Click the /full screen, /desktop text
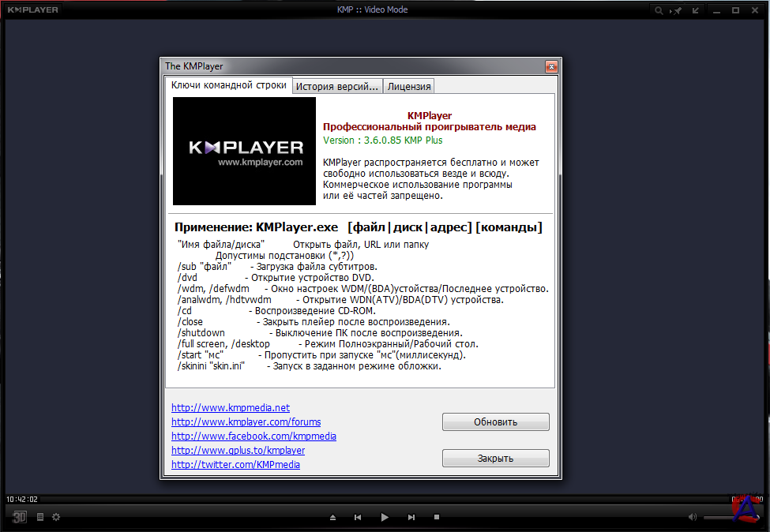This screenshot has width=770, height=532. click(223, 344)
